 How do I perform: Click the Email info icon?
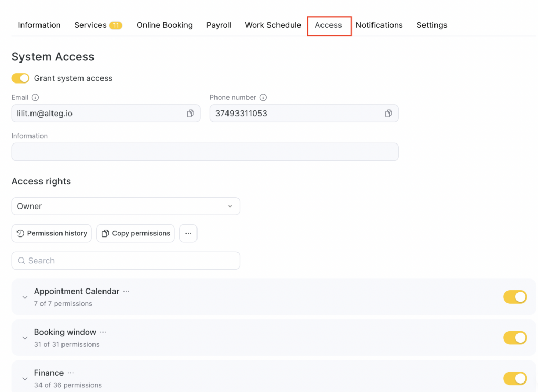[x=35, y=98]
